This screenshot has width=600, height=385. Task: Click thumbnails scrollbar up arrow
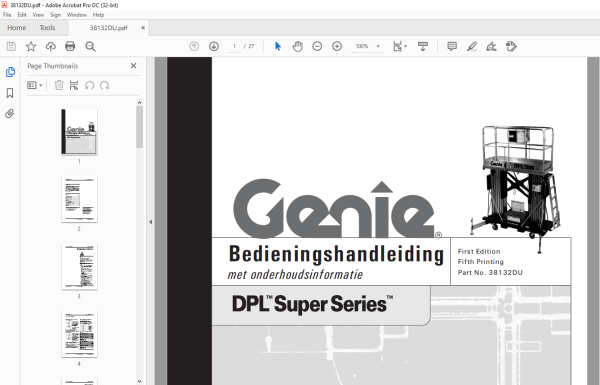139,103
